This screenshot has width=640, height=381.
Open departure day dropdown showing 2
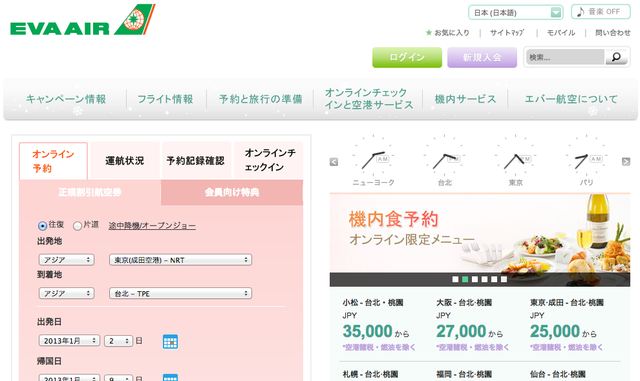tap(118, 341)
